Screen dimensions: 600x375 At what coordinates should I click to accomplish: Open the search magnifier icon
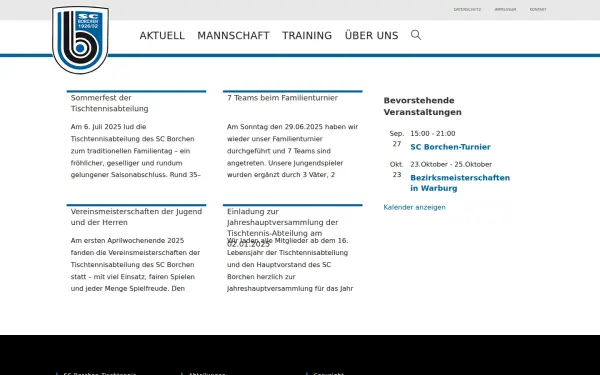416,35
